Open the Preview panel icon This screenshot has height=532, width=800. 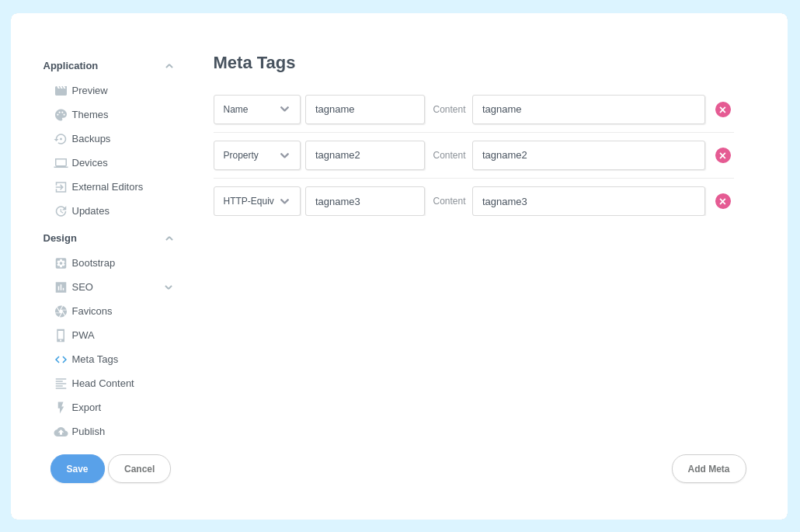coord(61,90)
